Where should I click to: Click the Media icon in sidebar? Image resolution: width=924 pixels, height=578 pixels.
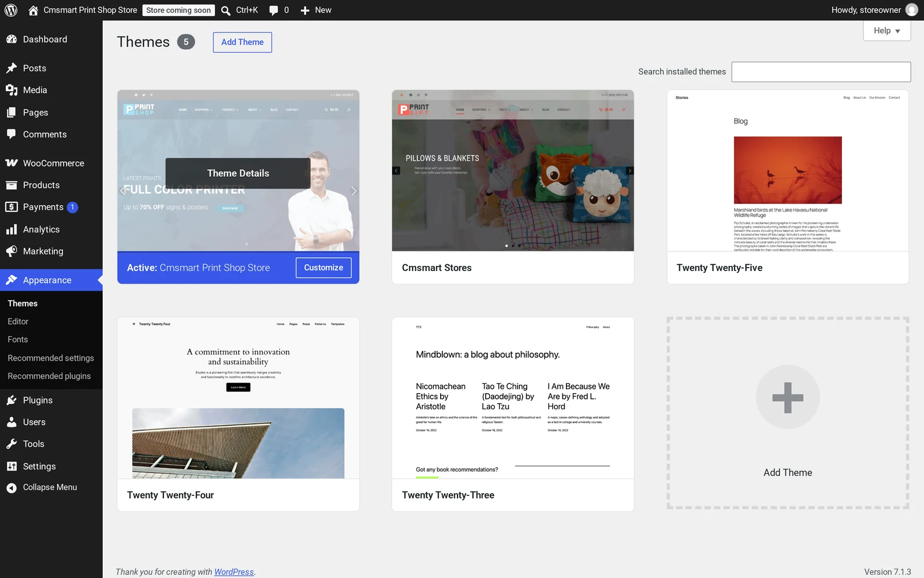tap(12, 90)
